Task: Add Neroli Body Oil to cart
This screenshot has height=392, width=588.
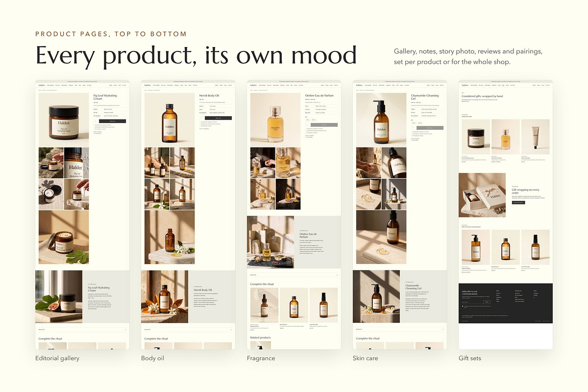Action: (x=219, y=118)
